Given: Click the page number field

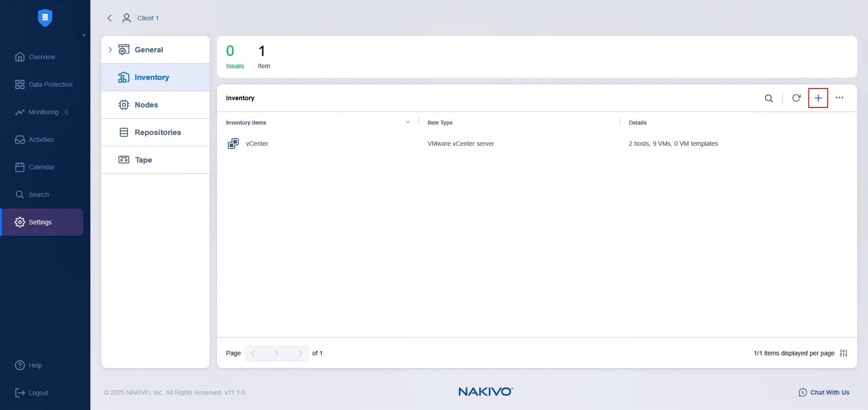Looking at the screenshot, I should (x=277, y=353).
